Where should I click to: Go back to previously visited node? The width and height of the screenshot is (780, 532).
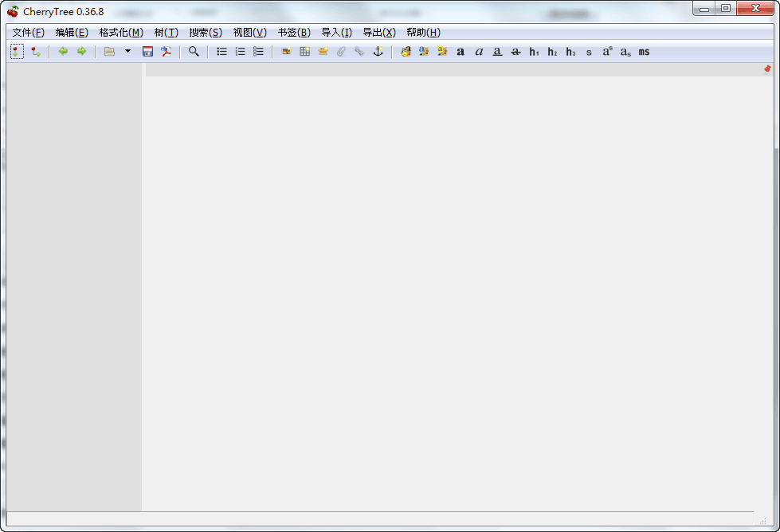coord(63,52)
